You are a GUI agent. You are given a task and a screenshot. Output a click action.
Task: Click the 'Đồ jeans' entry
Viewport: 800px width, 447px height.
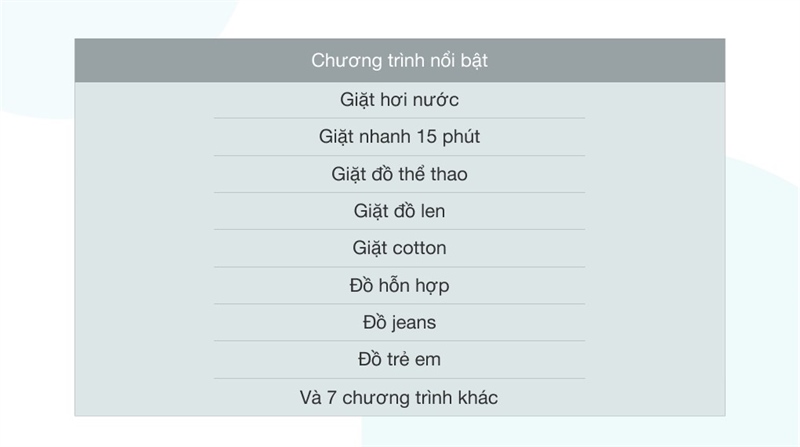point(399,323)
